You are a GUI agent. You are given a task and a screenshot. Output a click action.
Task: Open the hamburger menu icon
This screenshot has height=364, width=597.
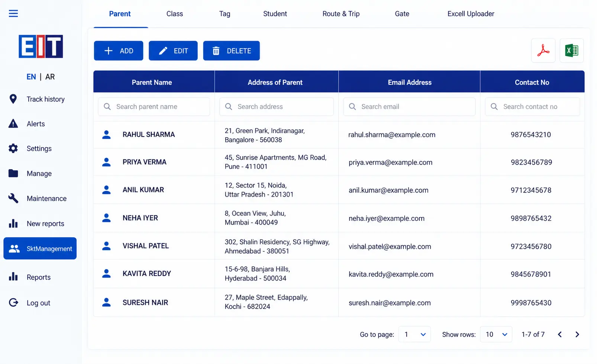tap(13, 14)
